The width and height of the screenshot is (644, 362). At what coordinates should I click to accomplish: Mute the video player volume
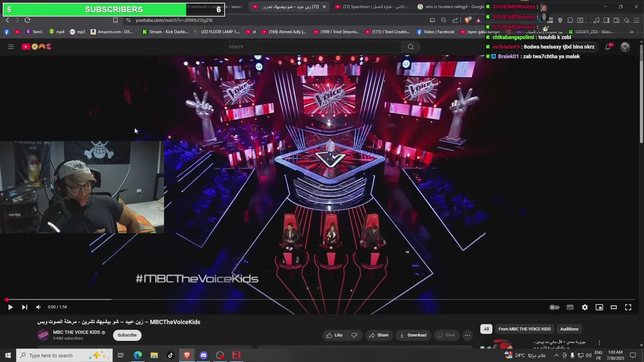[38, 307]
